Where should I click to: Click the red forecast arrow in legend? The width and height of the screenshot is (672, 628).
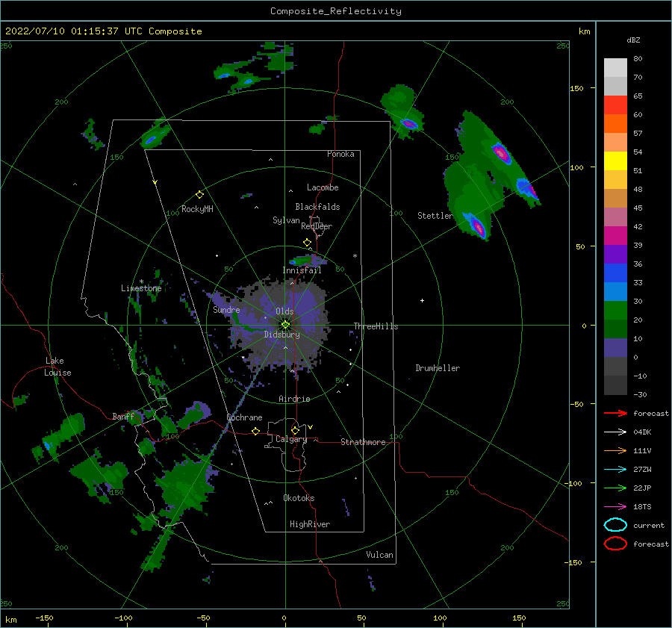pos(615,413)
